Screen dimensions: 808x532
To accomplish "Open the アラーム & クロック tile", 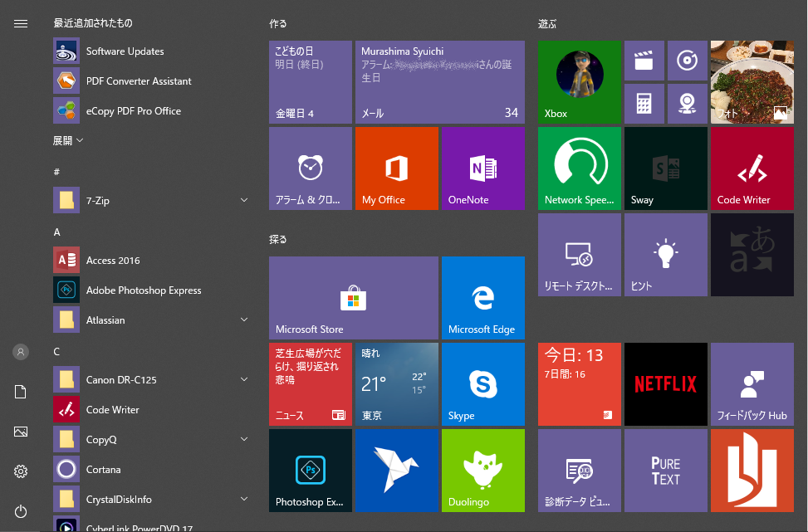I will click(x=311, y=168).
